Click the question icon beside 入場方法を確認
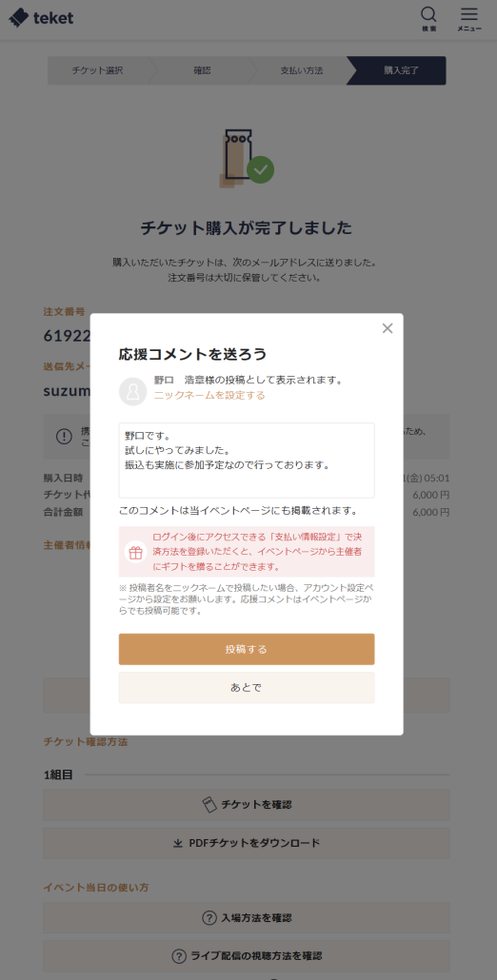 coord(209,918)
